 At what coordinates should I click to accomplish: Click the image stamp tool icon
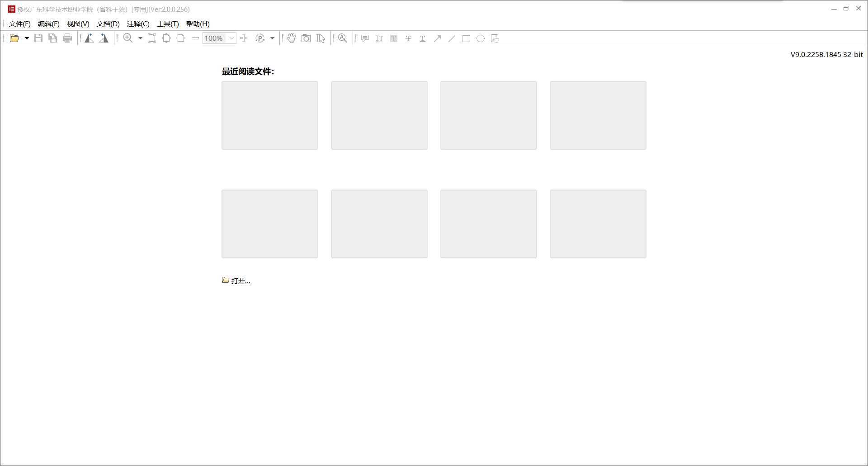pos(495,38)
